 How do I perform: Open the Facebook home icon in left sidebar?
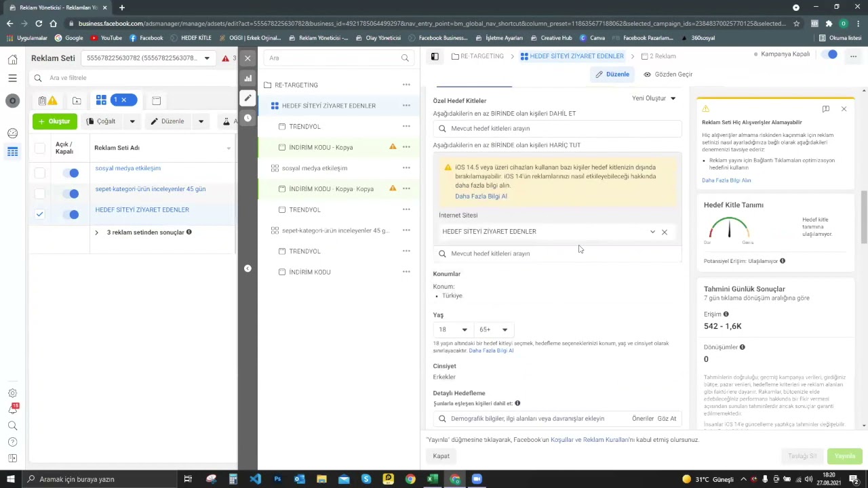click(x=12, y=60)
